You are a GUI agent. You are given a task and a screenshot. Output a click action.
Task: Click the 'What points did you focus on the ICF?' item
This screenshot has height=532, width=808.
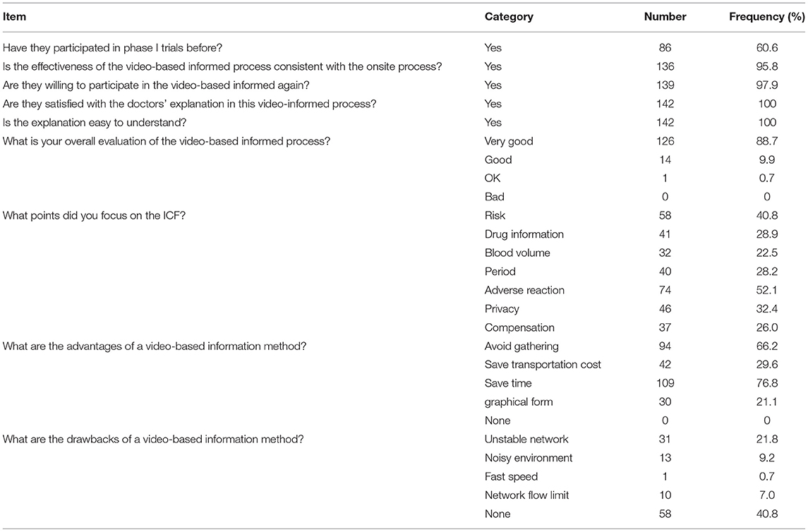point(94,215)
